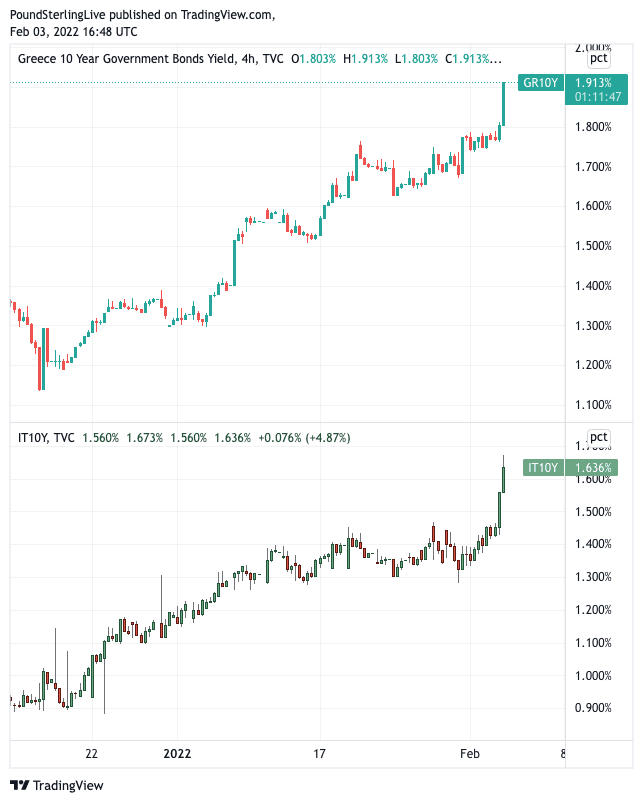Click the 1.800% level on Greece yield axis
The width and height of the screenshot is (643, 803).
click(593, 127)
